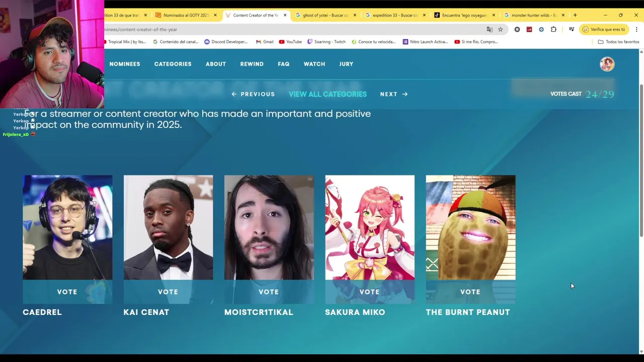
Task: Click Sakura Miko's nominee artwork
Action: (x=370, y=227)
